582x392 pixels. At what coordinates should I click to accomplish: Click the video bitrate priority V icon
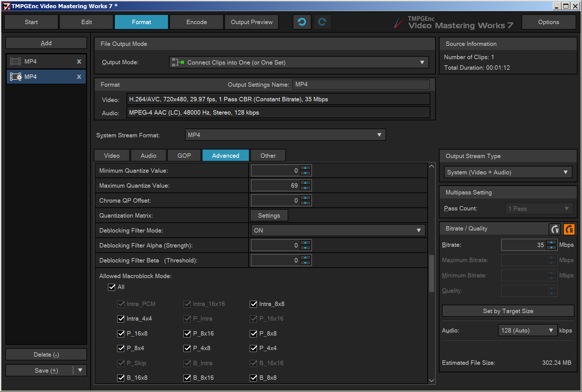(x=555, y=229)
